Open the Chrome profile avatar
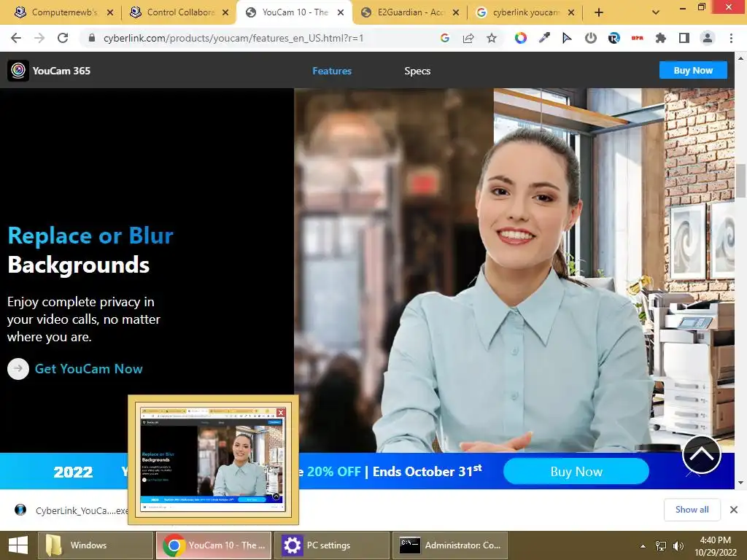 click(x=708, y=38)
